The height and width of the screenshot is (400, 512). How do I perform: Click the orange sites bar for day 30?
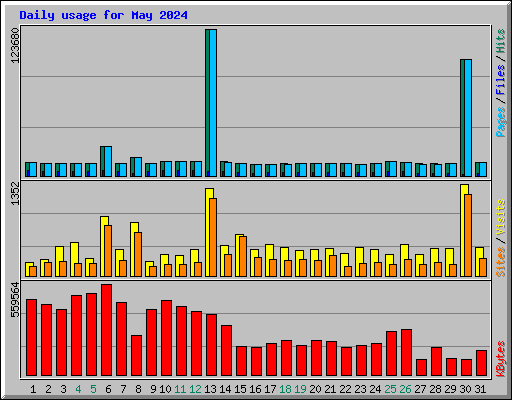[468, 235]
